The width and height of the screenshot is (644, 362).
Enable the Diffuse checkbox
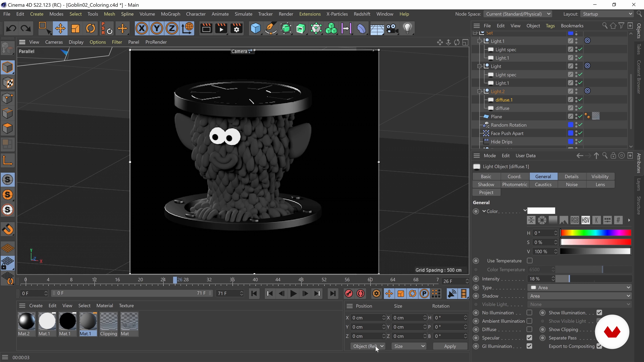[529, 329]
